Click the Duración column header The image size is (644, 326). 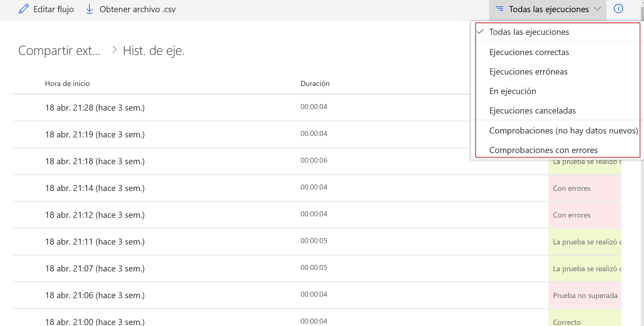(x=315, y=84)
